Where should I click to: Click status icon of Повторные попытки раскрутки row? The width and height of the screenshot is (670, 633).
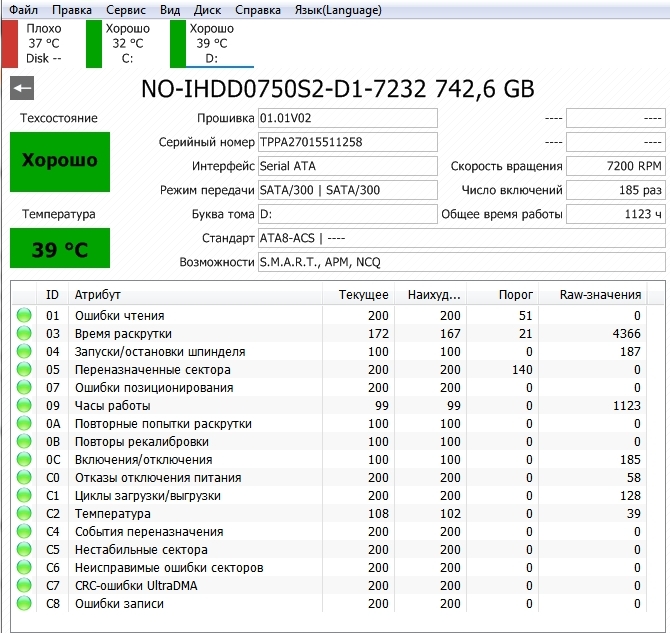pos(24,423)
